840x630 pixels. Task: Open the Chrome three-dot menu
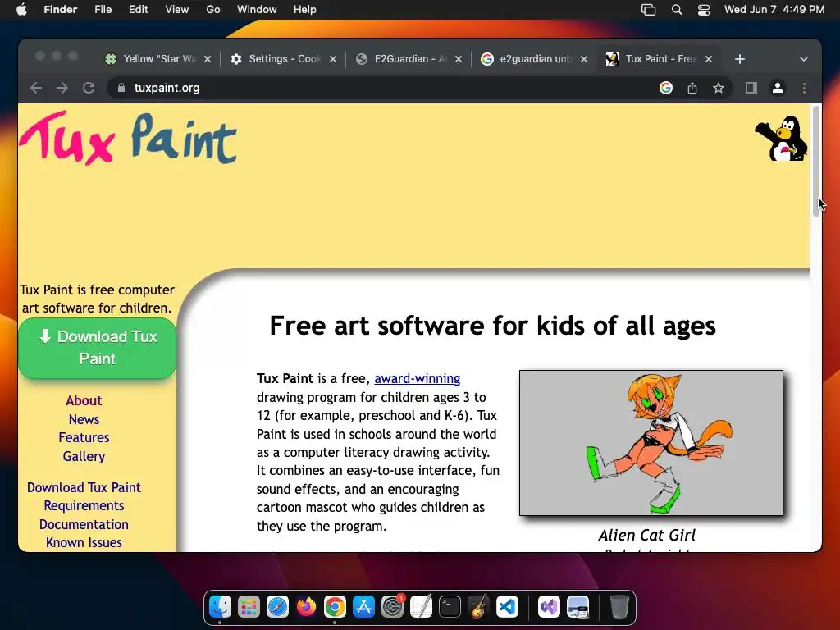pos(804,88)
